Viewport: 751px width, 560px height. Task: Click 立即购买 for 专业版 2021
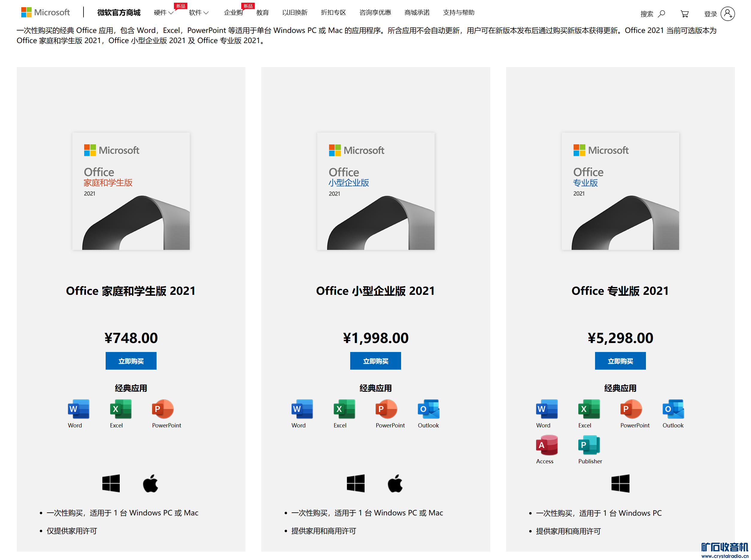pyautogui.click(x=620, y=361)
